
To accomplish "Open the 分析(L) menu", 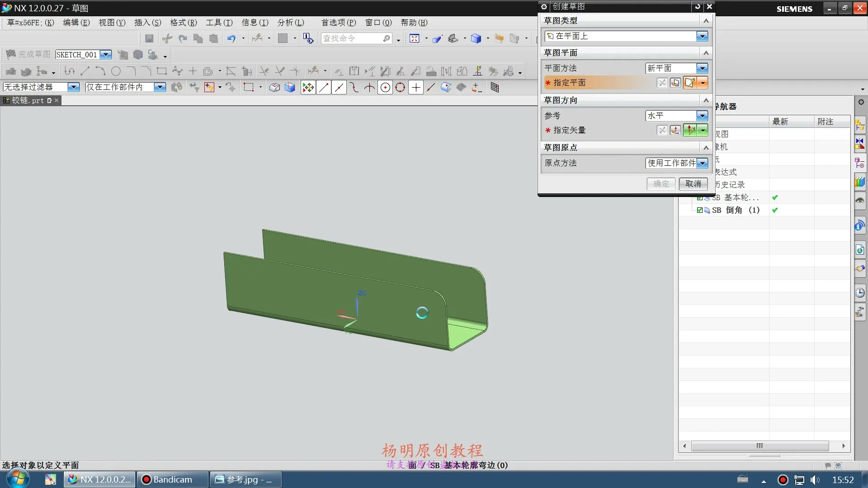I will pyautogui.click(x=290, y=23).
